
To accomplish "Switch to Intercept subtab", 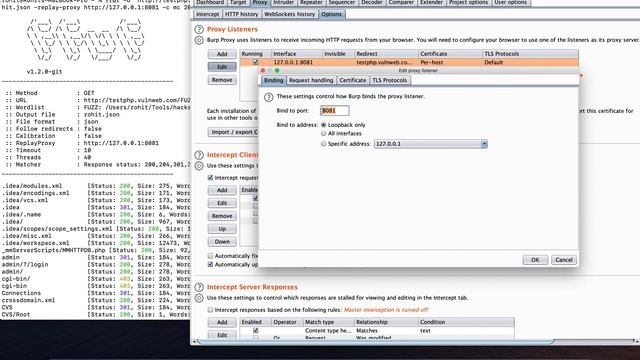I will (207, 14).
